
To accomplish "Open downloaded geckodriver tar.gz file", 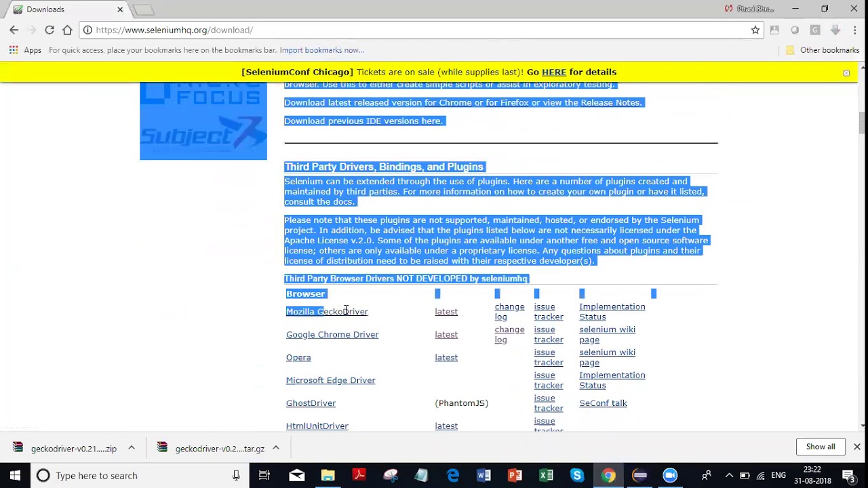I will (210, 448).
